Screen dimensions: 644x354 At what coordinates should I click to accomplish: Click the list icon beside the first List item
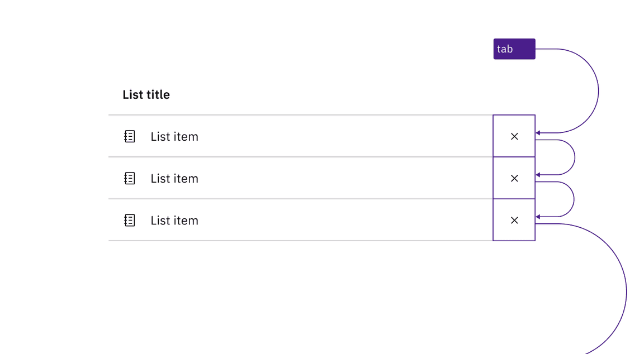coord(129,136)
